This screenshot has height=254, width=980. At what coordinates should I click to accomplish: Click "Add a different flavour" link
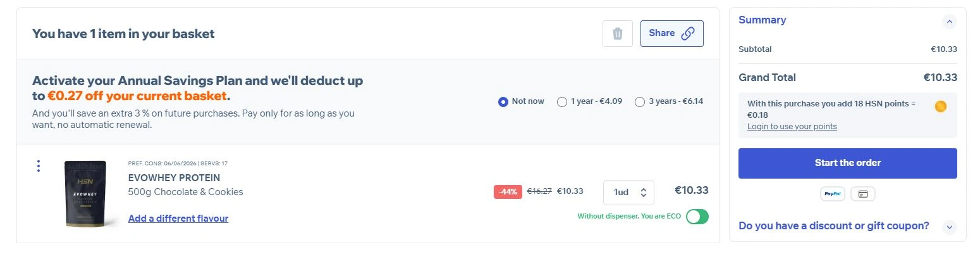pyautogui.click(x=178, y=219)
